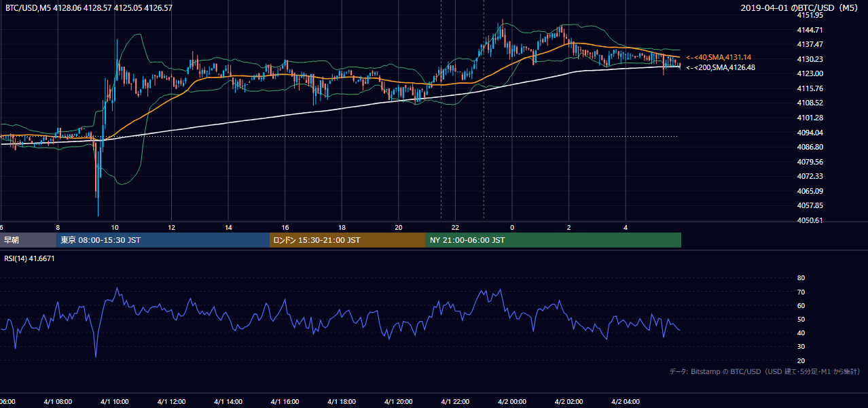868x408 pixels.
Task: Click the NY 21:00-06:00 JST session bar
Action: (554, 240)
